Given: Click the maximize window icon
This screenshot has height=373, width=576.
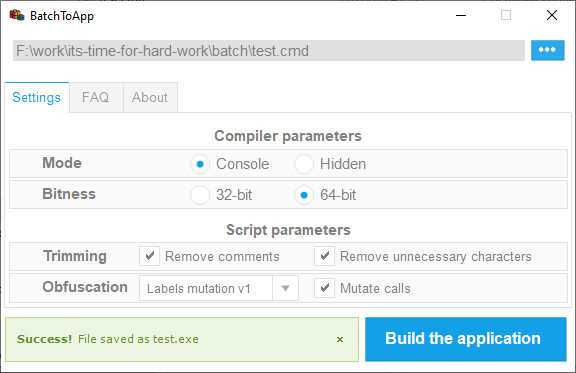Looking at the screenshot, I should coord(506,15).
